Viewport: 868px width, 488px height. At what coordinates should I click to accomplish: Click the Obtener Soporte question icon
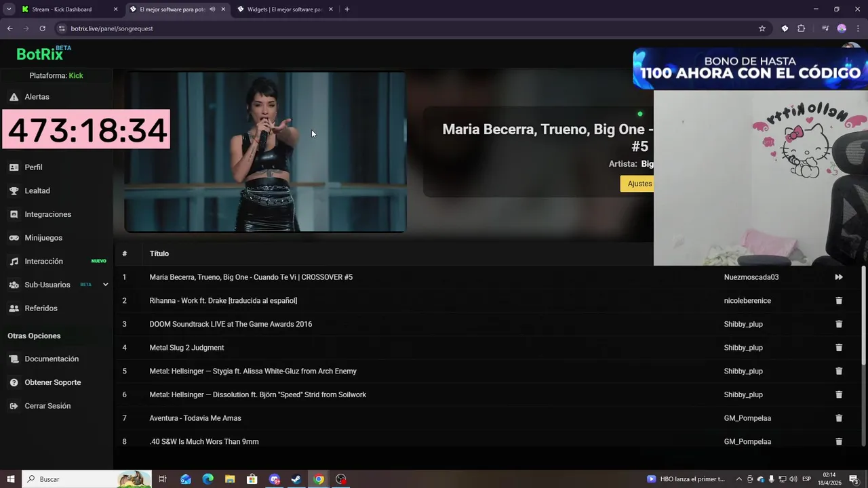coord(14,383)
